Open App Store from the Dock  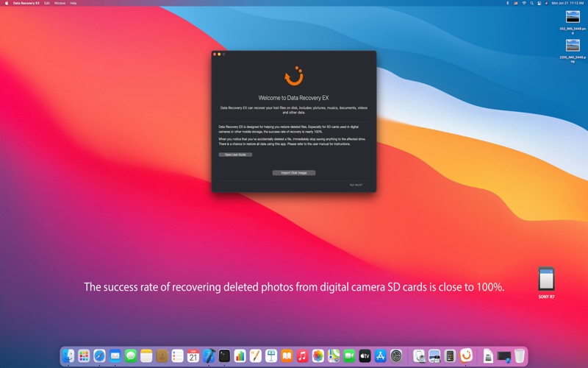click(x=381, y=355)
